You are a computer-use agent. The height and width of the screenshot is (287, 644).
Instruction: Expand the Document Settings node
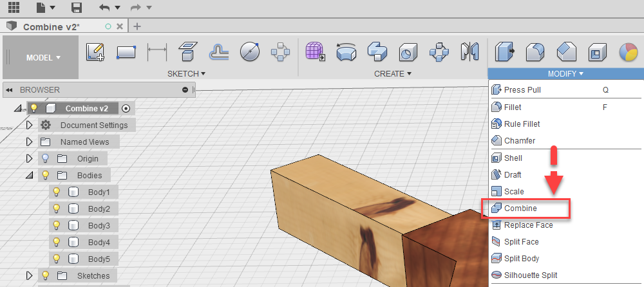(x=29, y=125)
